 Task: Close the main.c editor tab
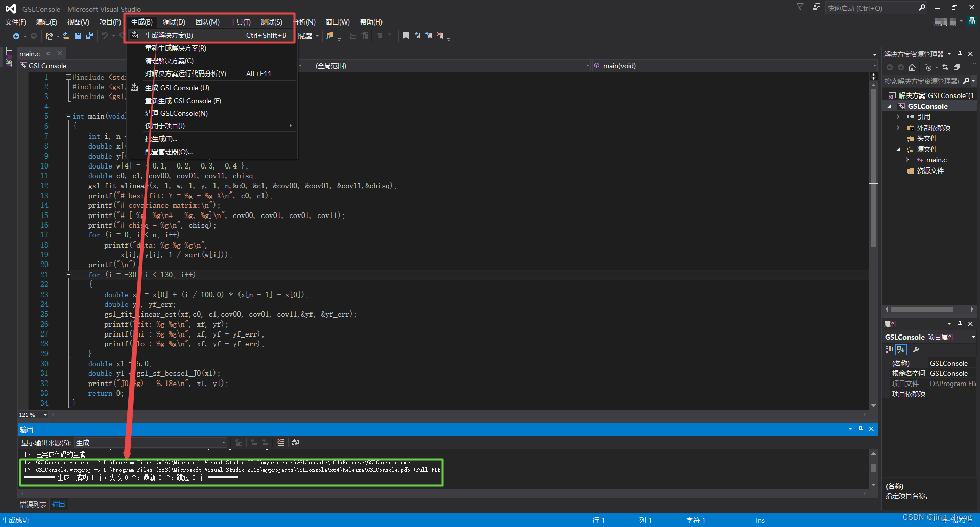(60, 53)
